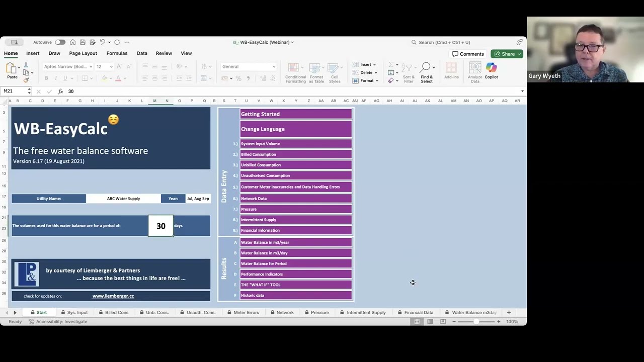
Task: Open the Undo history dropdown arrow
Action: click(109, 42)
